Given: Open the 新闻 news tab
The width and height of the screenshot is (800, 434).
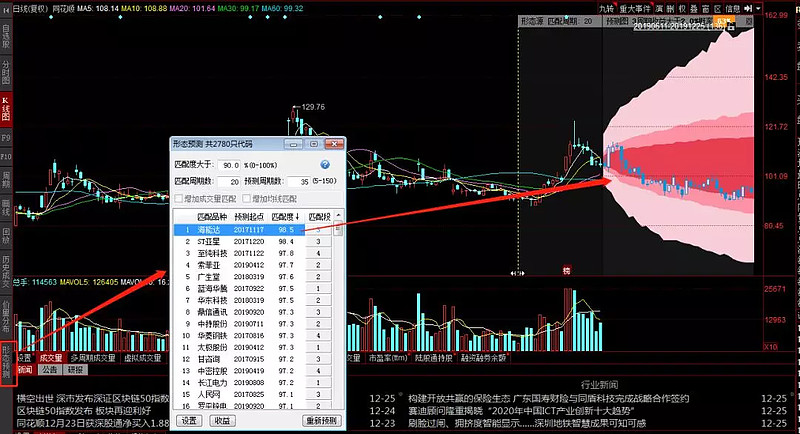Looking at the screenshot, I should pyautogui.click(x=25, y=370).
